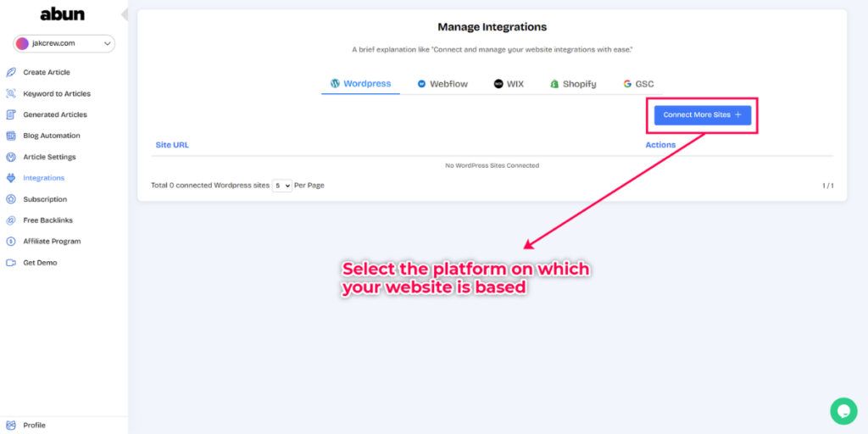Click the Blog Automation icon
The height and width of the screenshot is (434, 868).
pyautogui.click(x=10, y=136)
